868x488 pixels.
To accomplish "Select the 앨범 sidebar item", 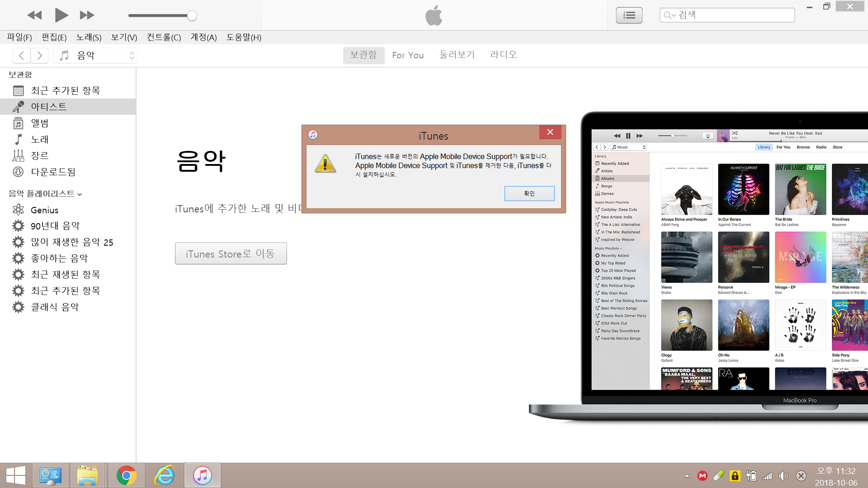I will [40, 123].
